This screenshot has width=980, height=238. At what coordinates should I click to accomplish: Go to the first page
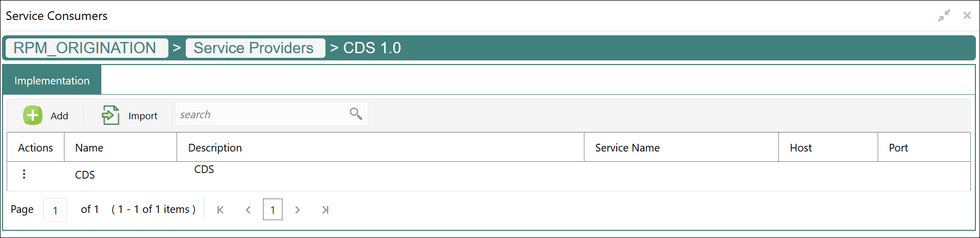click(x=221, y=210)
